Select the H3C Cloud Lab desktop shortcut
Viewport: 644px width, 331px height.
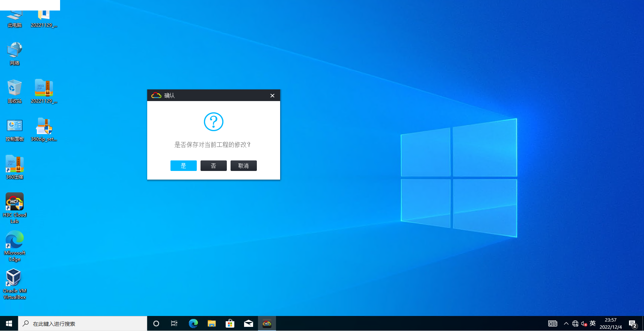[x=15, y=208]
